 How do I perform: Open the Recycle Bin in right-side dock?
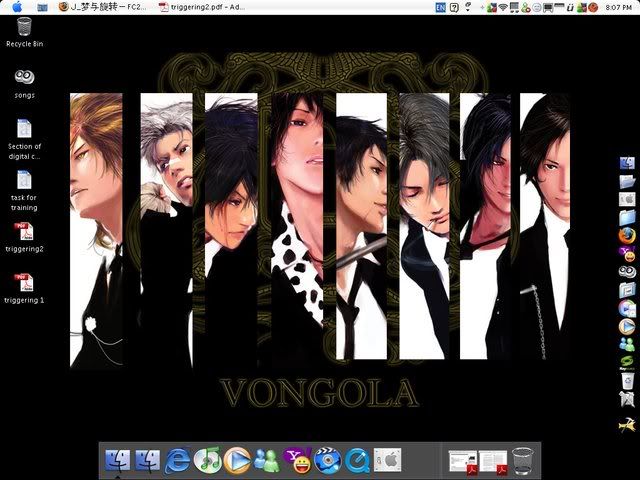tap(627, 380)
